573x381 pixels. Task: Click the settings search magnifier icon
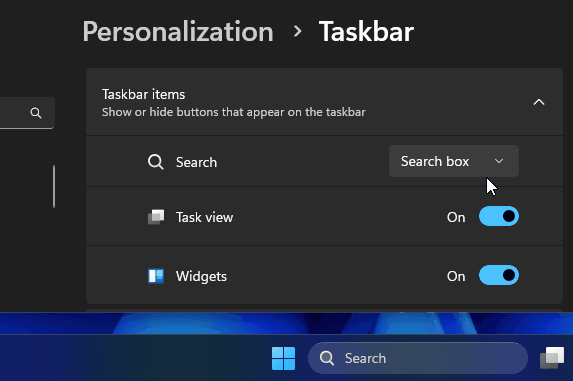tap(35, 113)
